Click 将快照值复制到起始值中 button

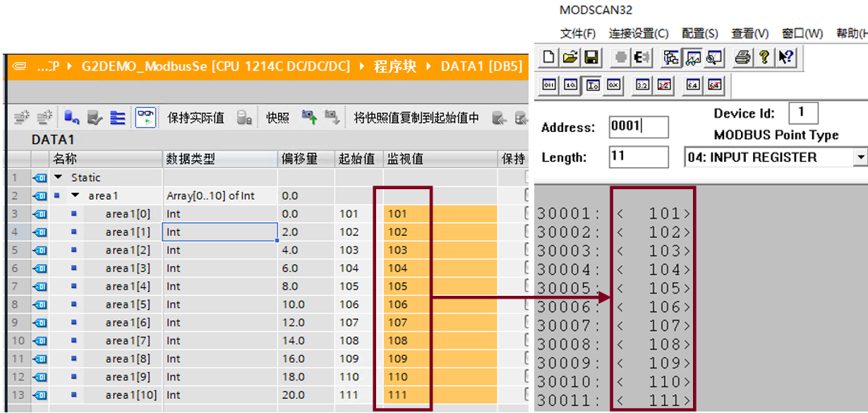pos(416,118)
